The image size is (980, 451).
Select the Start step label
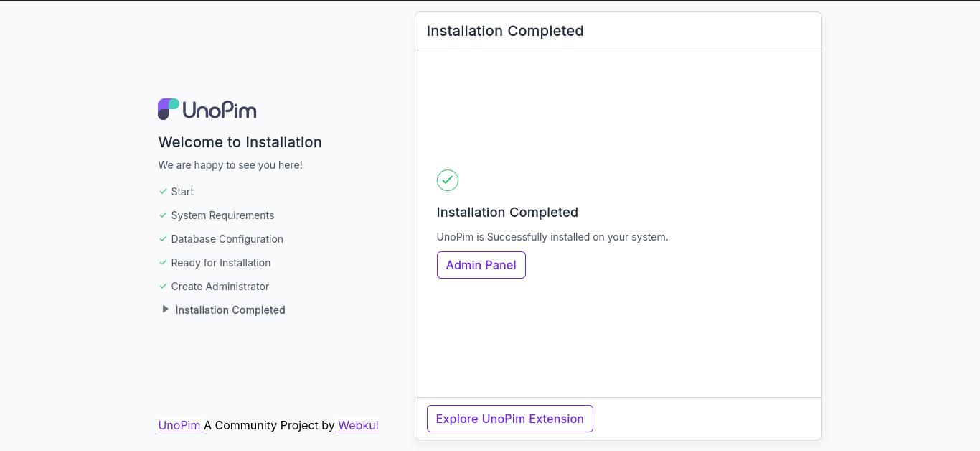[x=182, y=192]
